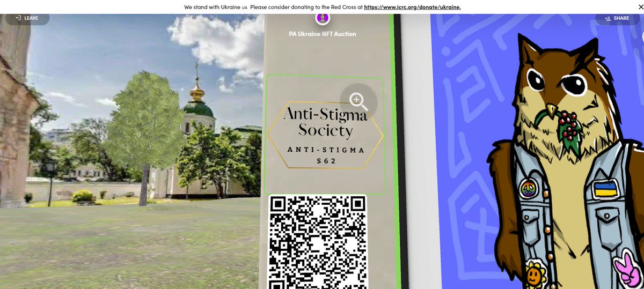Click the 'ANTI-STIGMA' text under the logo

click(326, 150)
